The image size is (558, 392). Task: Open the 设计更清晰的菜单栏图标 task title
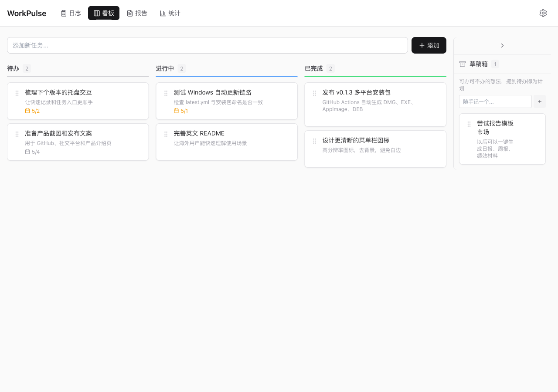point(356,140)
